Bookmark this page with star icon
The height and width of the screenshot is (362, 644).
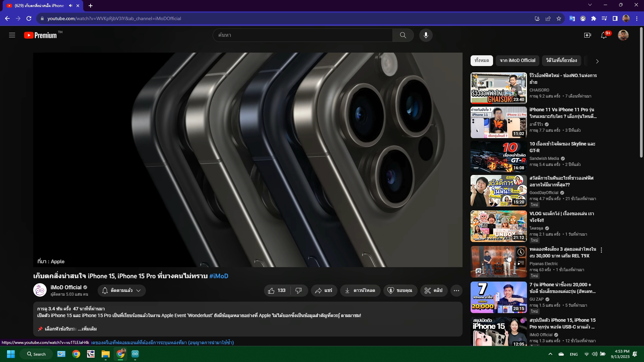tap(559, 18)
